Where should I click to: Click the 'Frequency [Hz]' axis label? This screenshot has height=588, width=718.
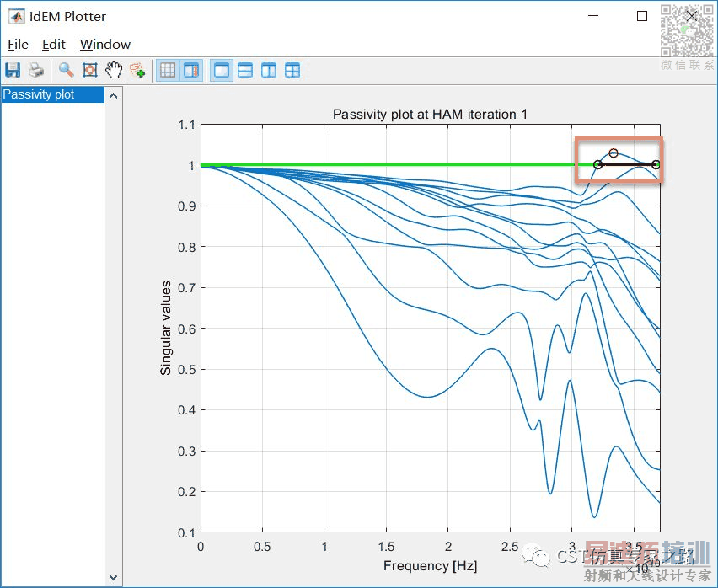(431, 566)
